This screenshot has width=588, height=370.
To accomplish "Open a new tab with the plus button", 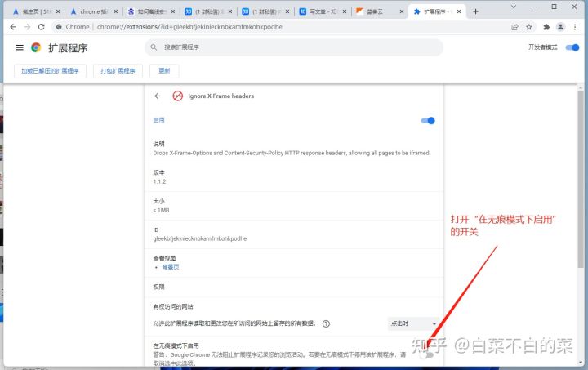I will [x=475, y=11].
